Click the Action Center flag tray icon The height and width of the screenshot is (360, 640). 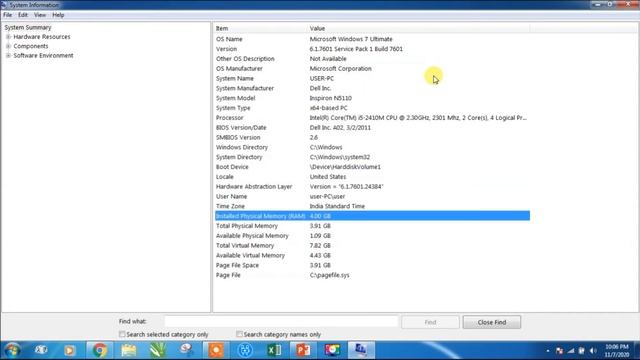(x=560, y=351)
